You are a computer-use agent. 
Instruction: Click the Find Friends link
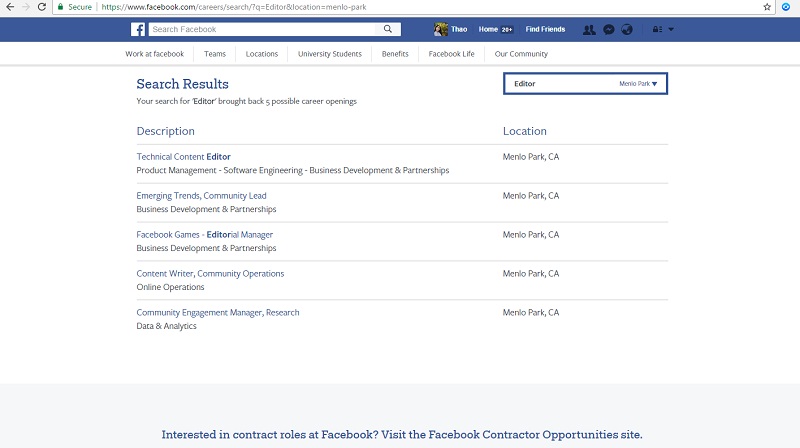(545, 29)
